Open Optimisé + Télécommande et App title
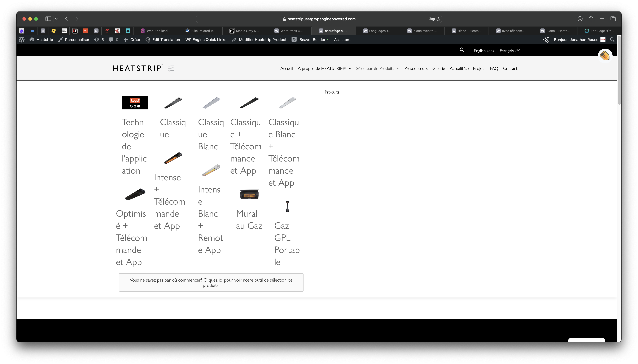This screenshot has width=638, height=364. click(x=131, y=238)
